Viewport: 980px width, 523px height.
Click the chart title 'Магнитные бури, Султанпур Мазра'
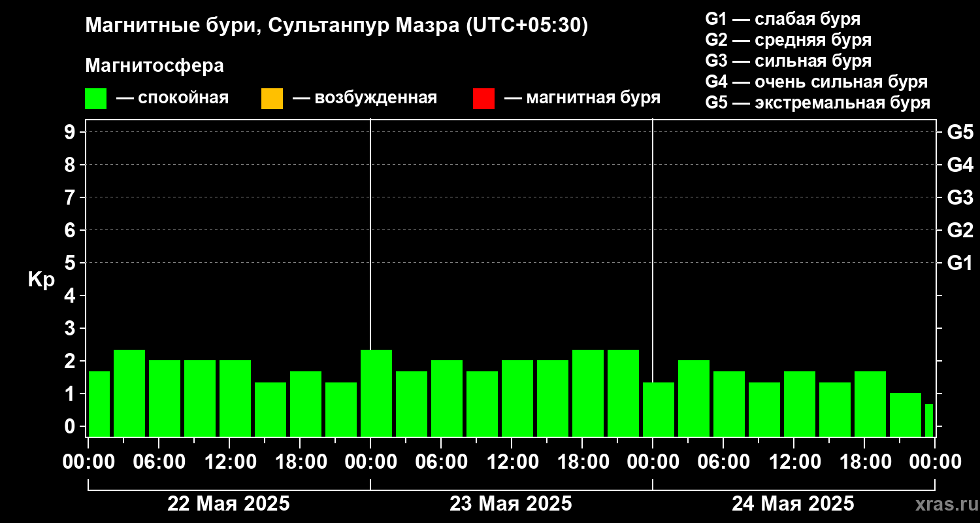click(x=272, y=26)
